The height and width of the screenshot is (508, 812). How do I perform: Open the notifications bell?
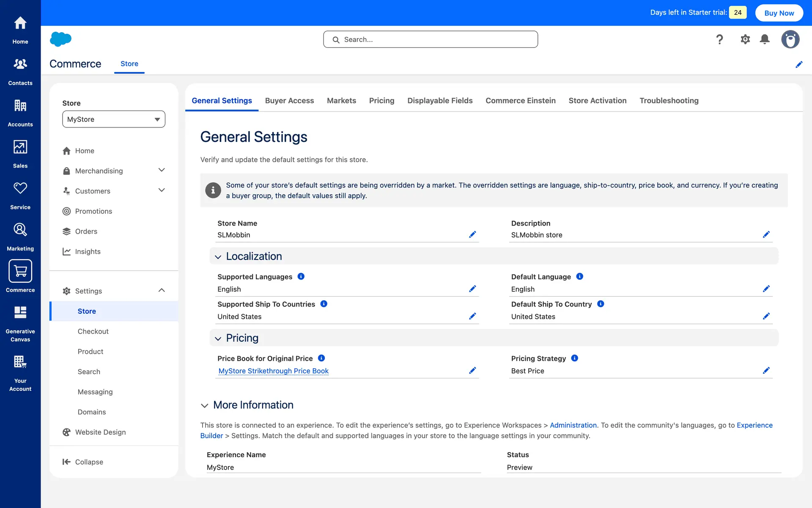pos(765,39)
